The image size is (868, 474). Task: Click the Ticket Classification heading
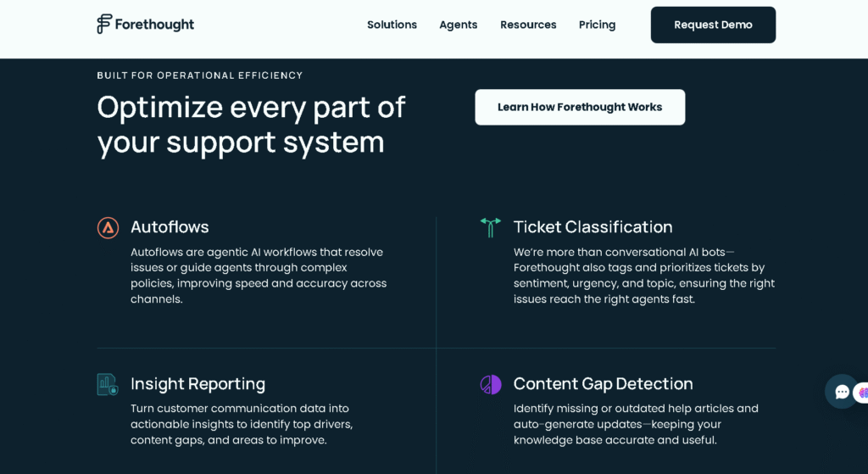click(593, 227)
